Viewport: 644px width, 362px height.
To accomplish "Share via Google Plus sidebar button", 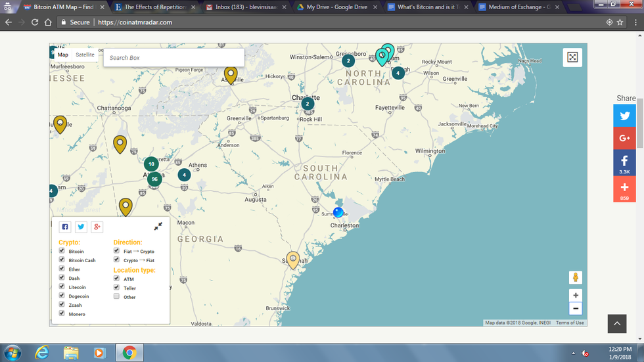I will [624, 138].
